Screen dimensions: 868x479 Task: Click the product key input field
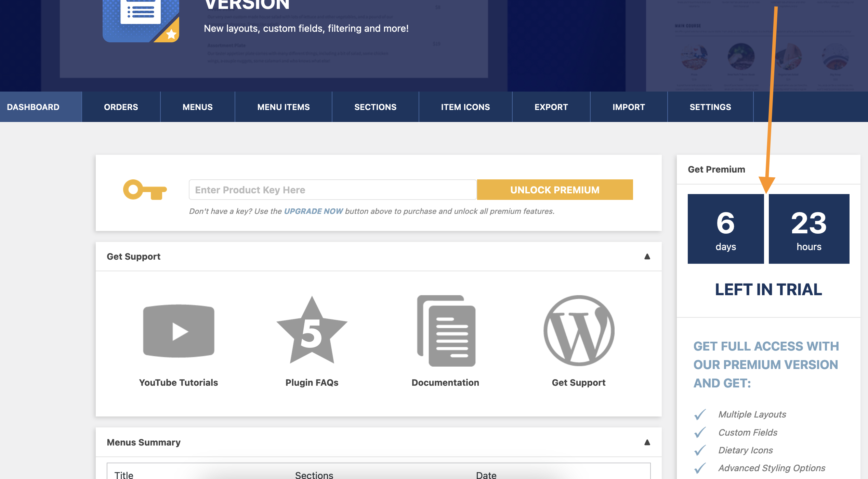tap(333, 189)
